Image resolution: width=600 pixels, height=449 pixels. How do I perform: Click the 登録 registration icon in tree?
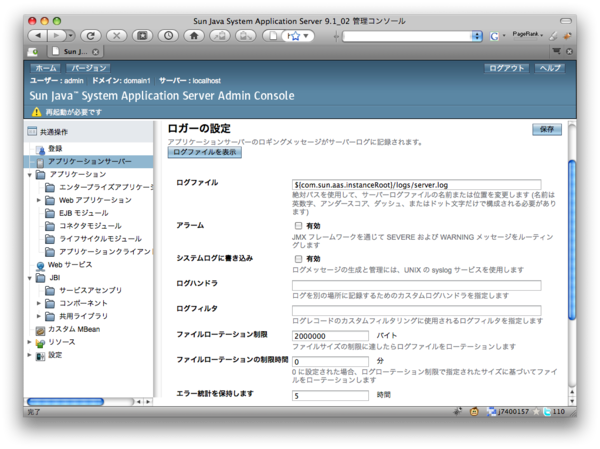pyautogui.click(x=40, y=149)
